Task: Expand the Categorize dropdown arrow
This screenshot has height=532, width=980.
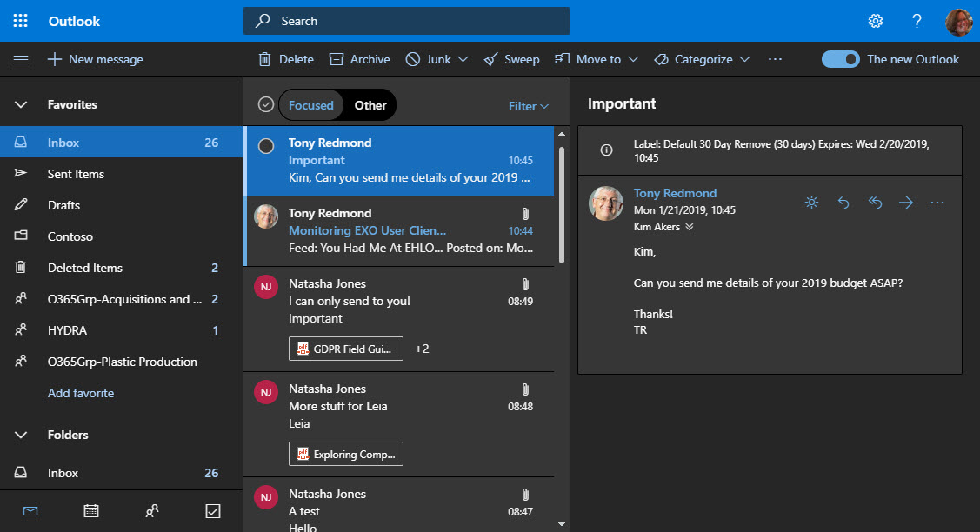Action: (744, 59)
